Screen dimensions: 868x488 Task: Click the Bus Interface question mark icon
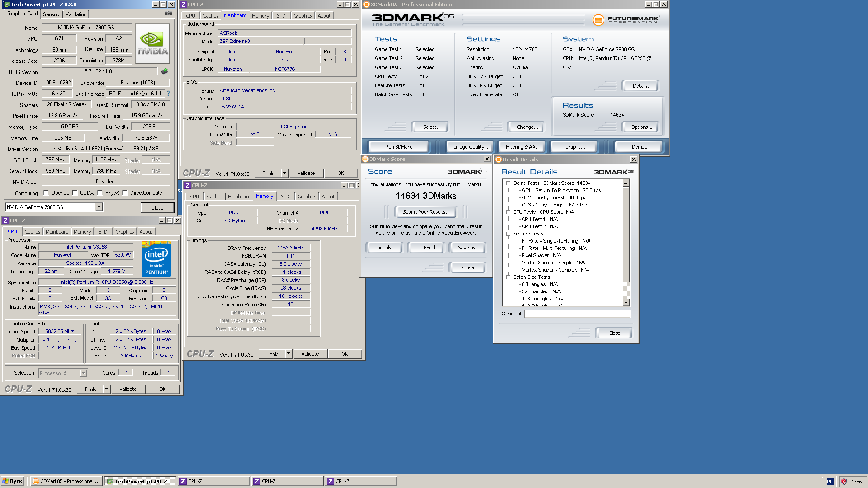pyautogui.click(x=168, y=94)
